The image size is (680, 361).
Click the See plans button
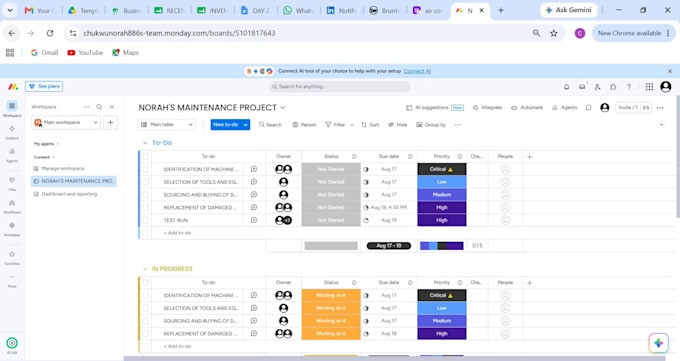point(44,86)
